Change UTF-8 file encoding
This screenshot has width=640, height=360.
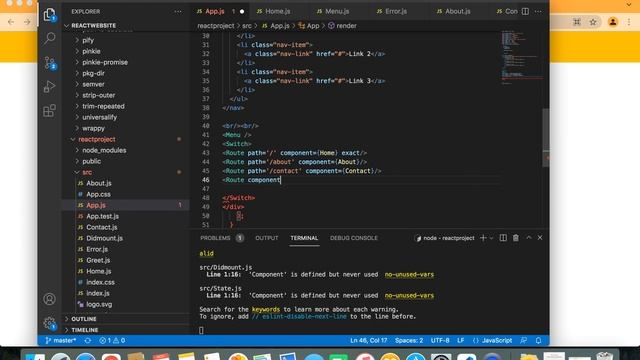click(440, 340)
